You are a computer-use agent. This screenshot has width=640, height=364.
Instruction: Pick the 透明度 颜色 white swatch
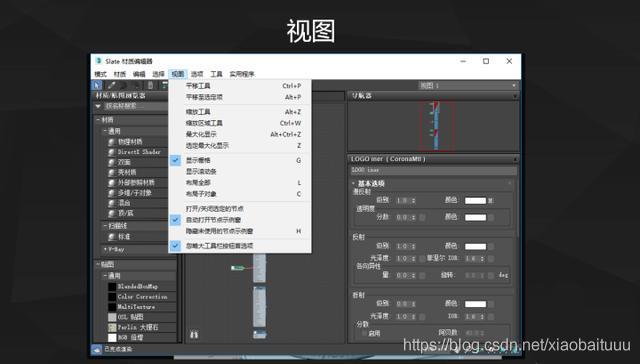click(x=476, y=218)
